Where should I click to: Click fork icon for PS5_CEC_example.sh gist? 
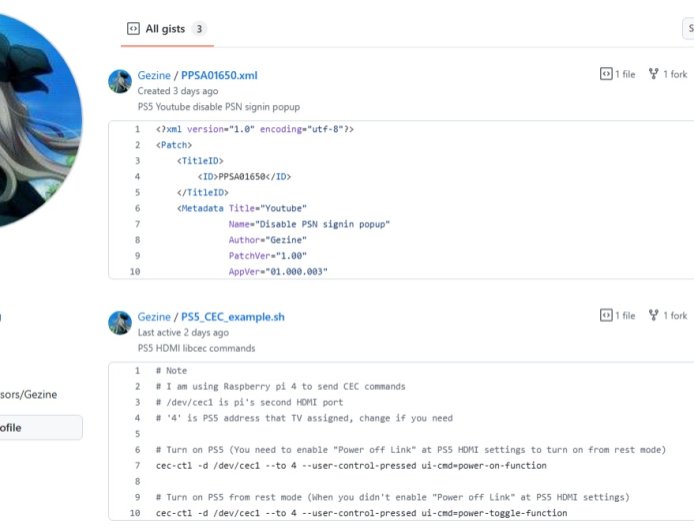click(x=653, y=316)
